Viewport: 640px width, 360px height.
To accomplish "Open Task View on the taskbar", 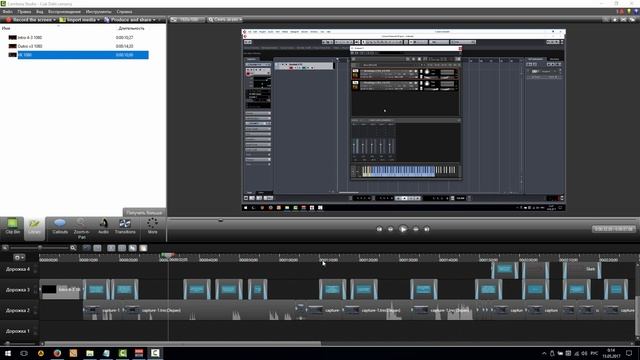I will click(24, 353).
